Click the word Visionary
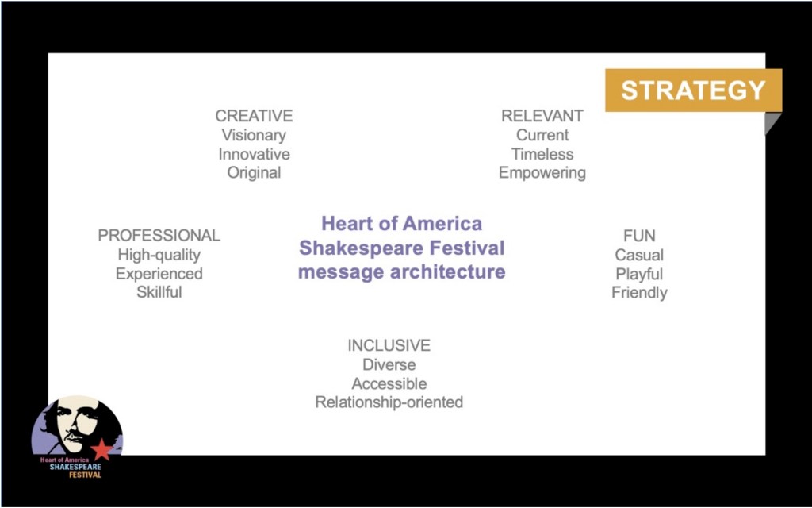Viewport: 812px width, 508px height. tap(254, 135)
